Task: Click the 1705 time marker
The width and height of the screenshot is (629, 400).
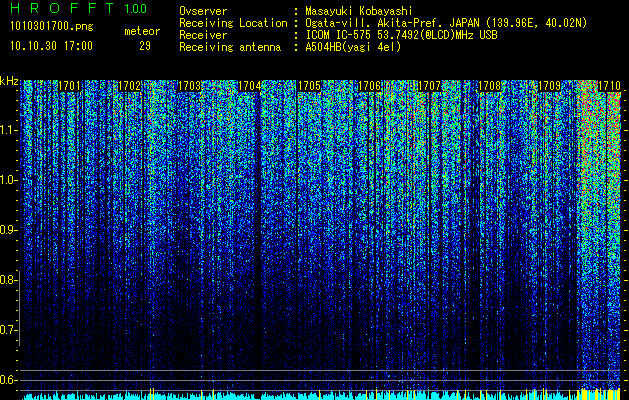Action: tap(310, 86)
